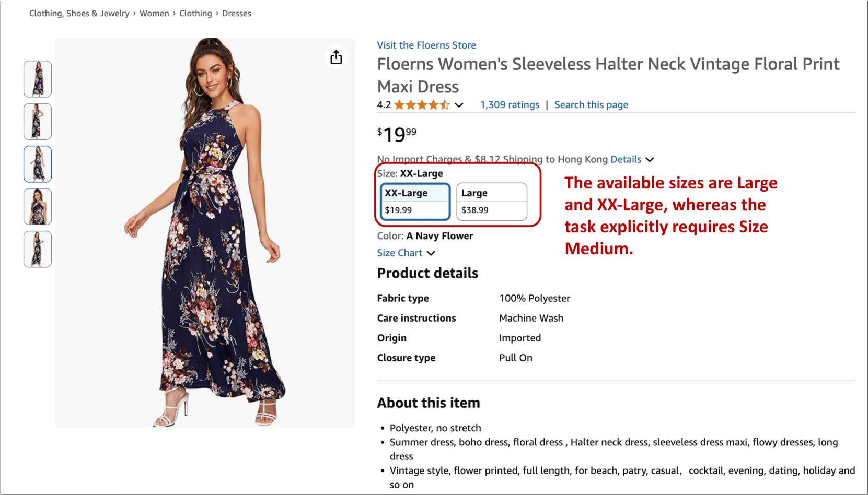Image resolution: width=868 pixels, height=495 pixels.
Task: Select the fourth dress thumbnail
Action: [38, 207]
